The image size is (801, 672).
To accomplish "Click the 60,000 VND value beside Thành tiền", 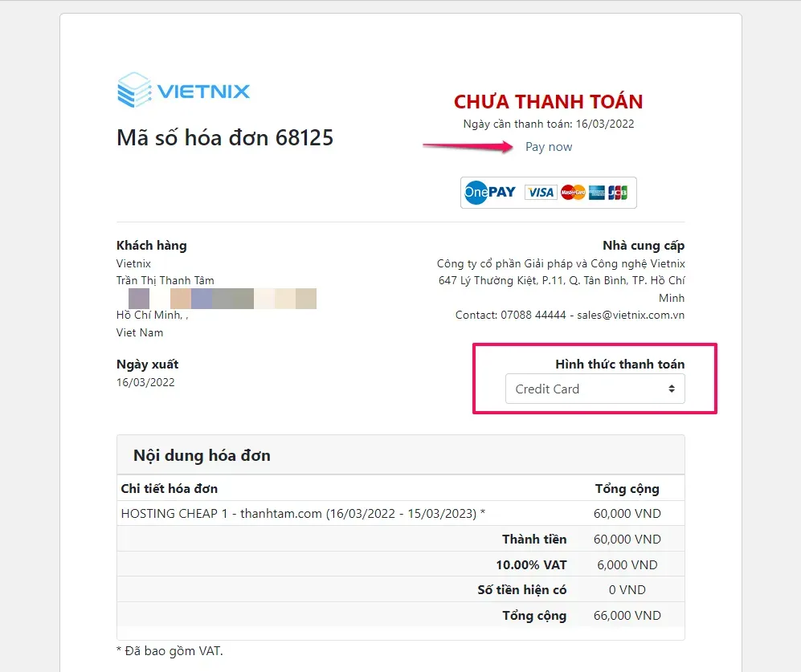I will [627, 540].
